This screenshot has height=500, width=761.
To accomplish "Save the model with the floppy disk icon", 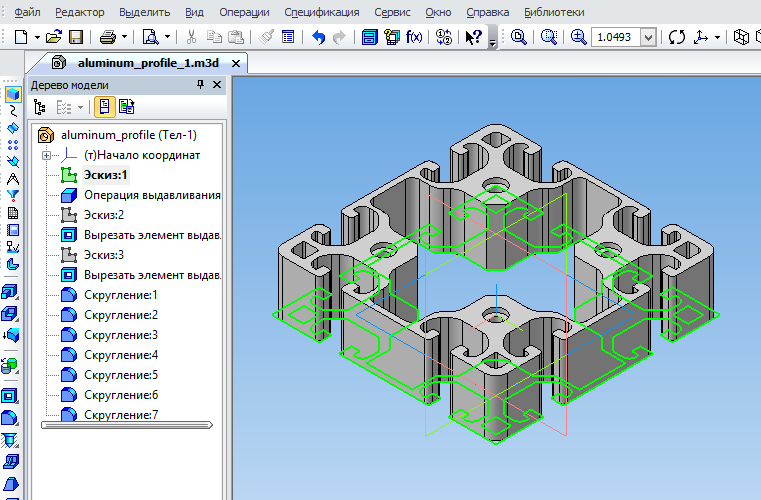I will click(x=76, y=37).
